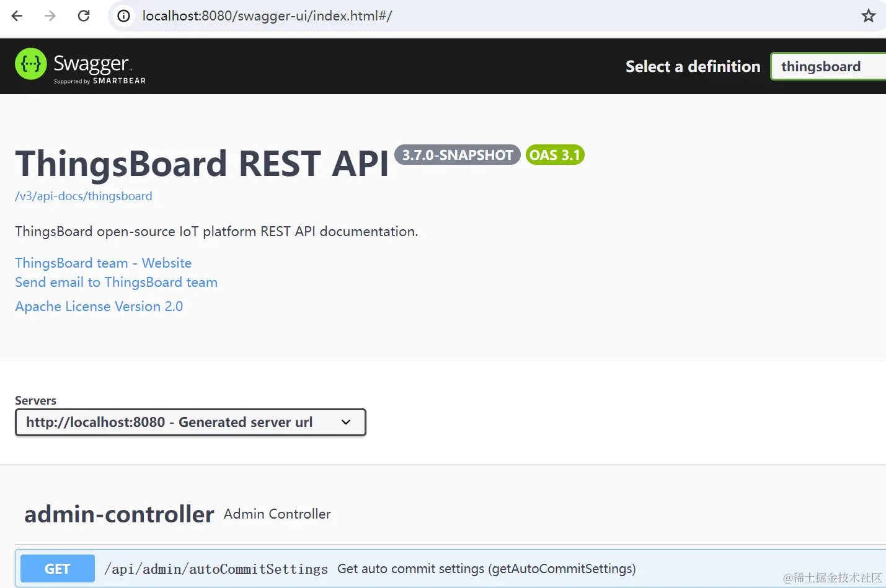Open Apache License Version 2.0 link
Image resolution: width=886 pixels, height=588 pixels.
[x=99, y=307]
